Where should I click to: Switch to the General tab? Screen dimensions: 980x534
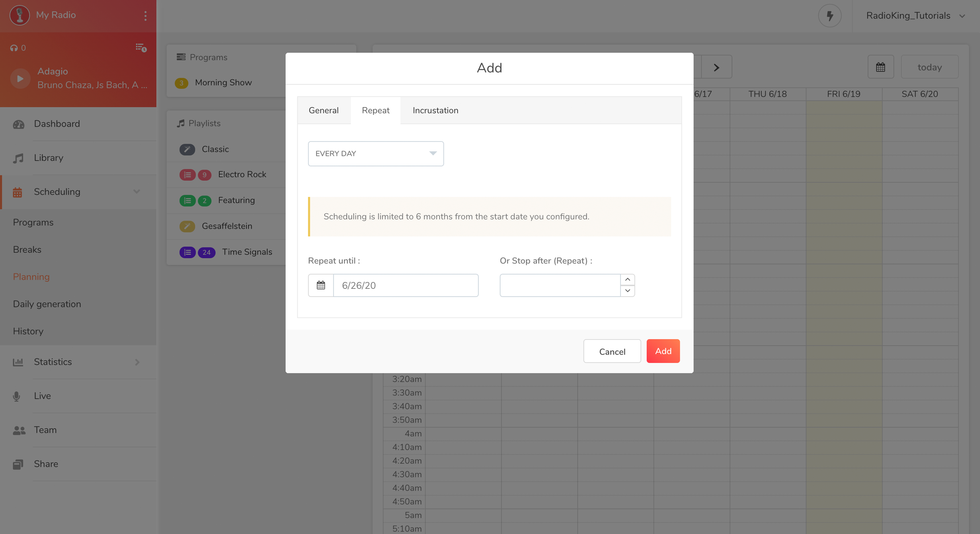click(x=323, y=110)
